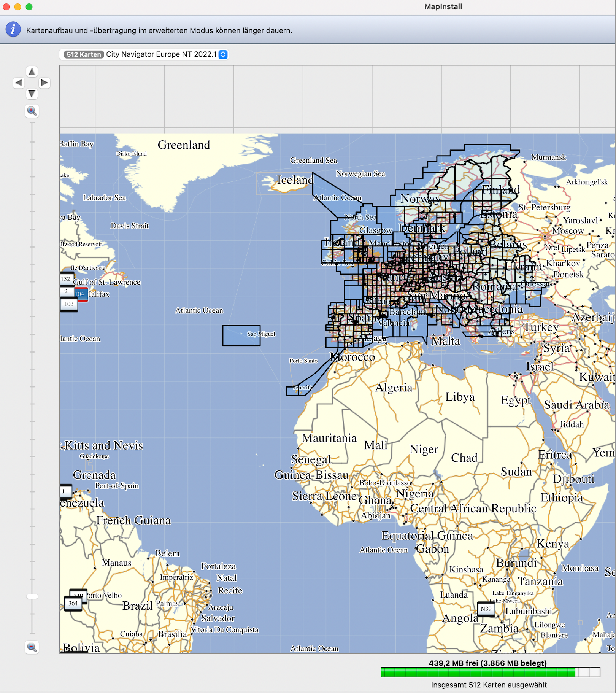Click the Turkey label on map

click(x=541, y=327)
